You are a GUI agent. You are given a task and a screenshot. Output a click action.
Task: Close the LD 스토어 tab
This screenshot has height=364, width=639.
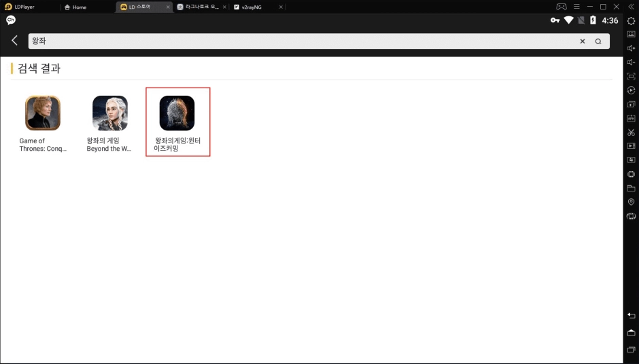click(x=168, y=7)
